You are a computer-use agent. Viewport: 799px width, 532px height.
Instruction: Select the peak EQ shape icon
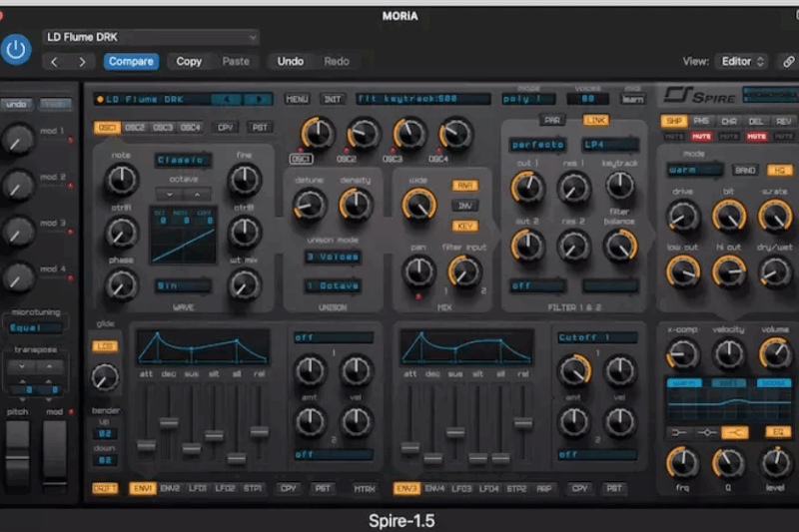click(707, 433)
